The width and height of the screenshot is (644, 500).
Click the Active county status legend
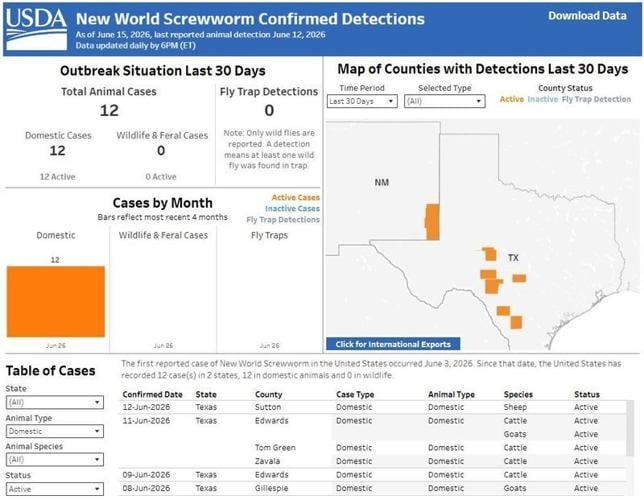511,99
